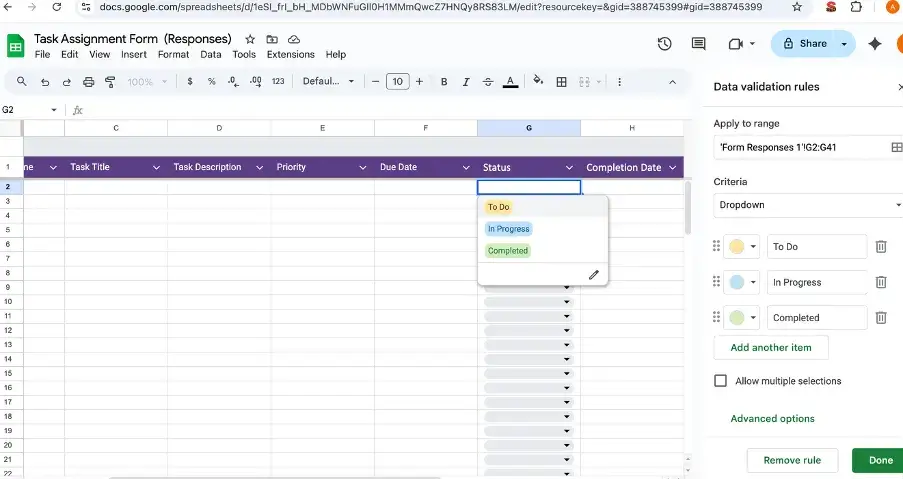Viewport: 904px width, 480px height.
Task: Open more number formats (123)
Action: [x=278, y=82]
